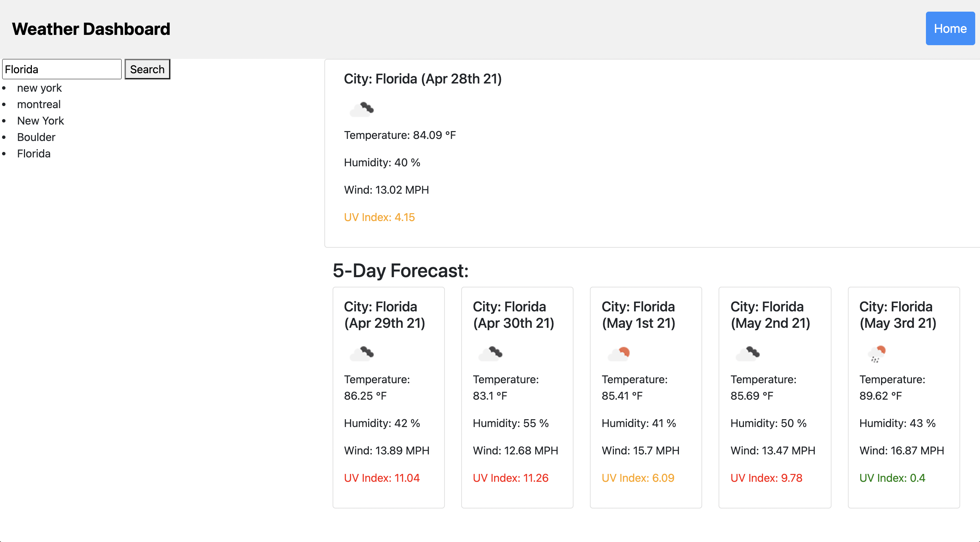This screenshot has height=542, width=980.
Task: Choose Boulder from search history
Action: pos(36,137)
